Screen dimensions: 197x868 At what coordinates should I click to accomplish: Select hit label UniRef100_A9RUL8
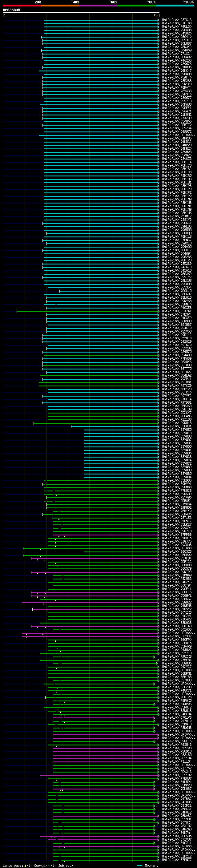pos(177,423)
